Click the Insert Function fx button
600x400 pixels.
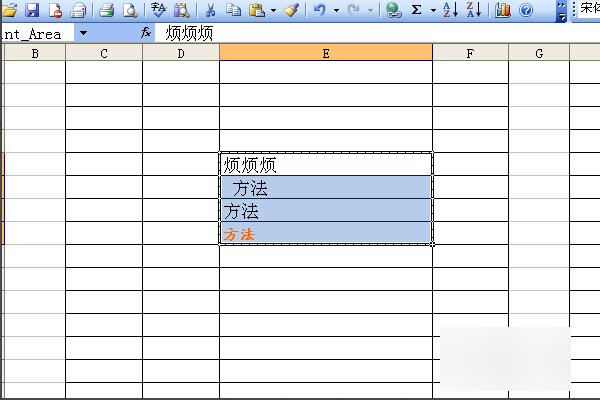coord(146,33)
